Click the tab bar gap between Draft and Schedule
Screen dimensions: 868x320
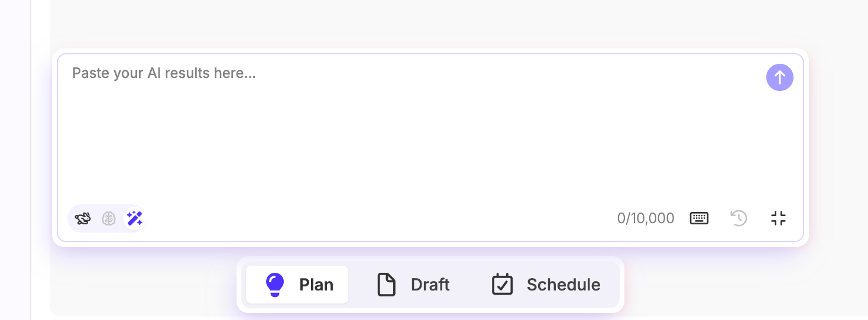tap(470, 285)
